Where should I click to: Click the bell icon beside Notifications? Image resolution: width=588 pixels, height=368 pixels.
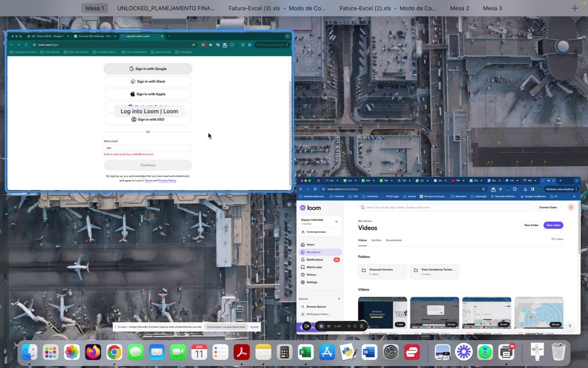pyautogui.click(x=303, y=260)
